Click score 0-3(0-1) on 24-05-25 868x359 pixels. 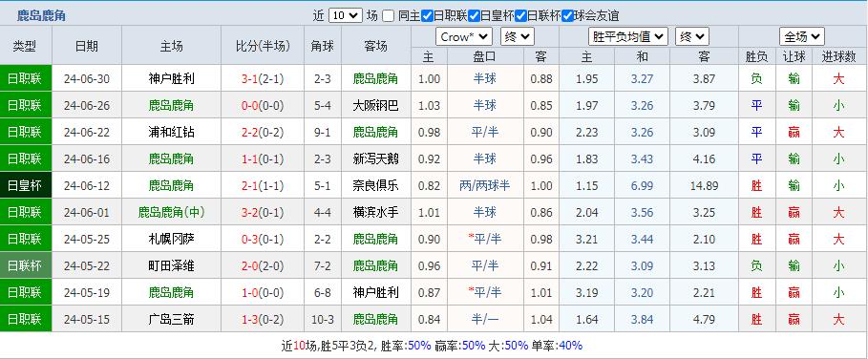tap(263, 239)
